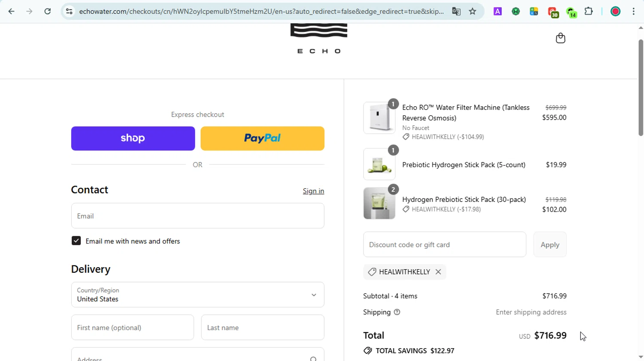Open the browser Extensions puzzle icon

click(x=589, y=12)
